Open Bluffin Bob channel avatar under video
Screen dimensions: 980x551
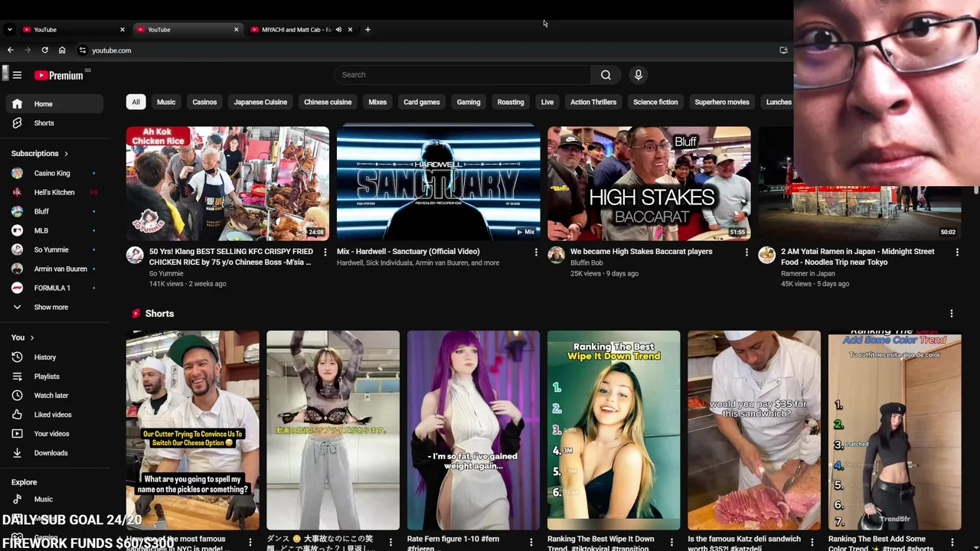(x=556, y=256)
